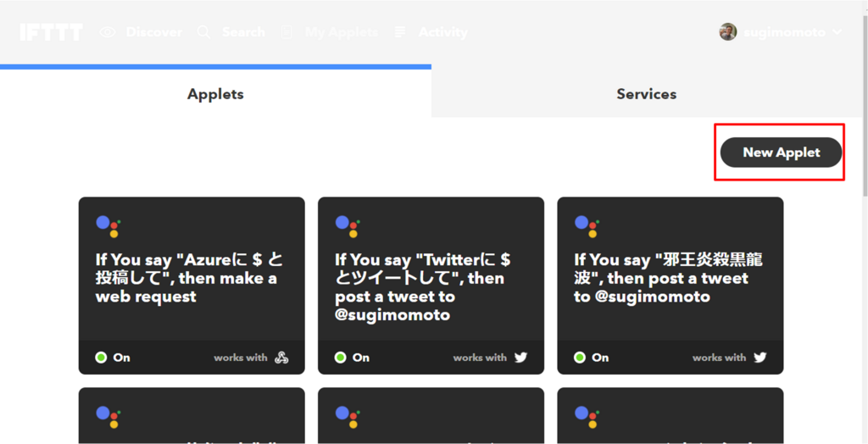Open the Activity page
Viewport: 868px width, 444px height.
pyautogui.click(x=442, y=32)
